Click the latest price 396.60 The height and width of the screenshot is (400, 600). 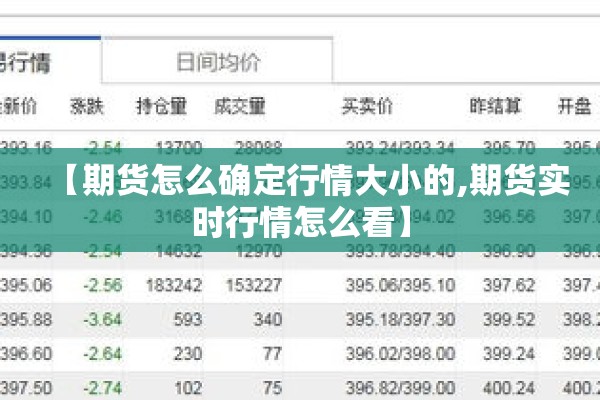click(26, 354)
